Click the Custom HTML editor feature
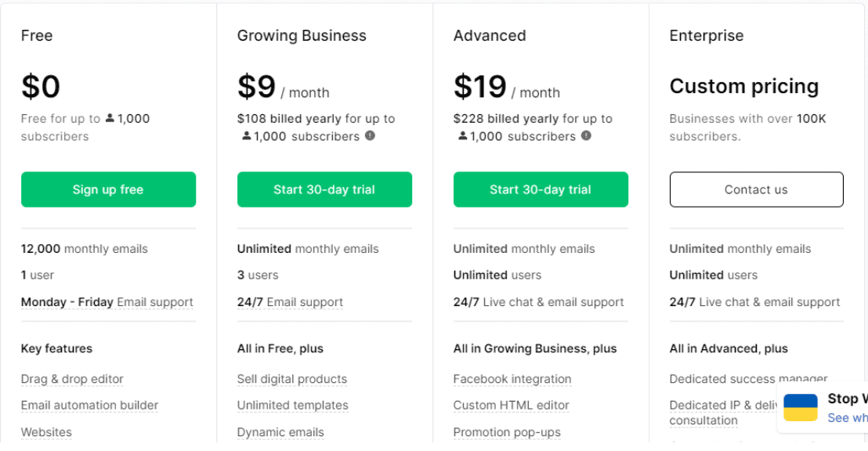Viewport: 868px width, 451px height. (511, 405)
